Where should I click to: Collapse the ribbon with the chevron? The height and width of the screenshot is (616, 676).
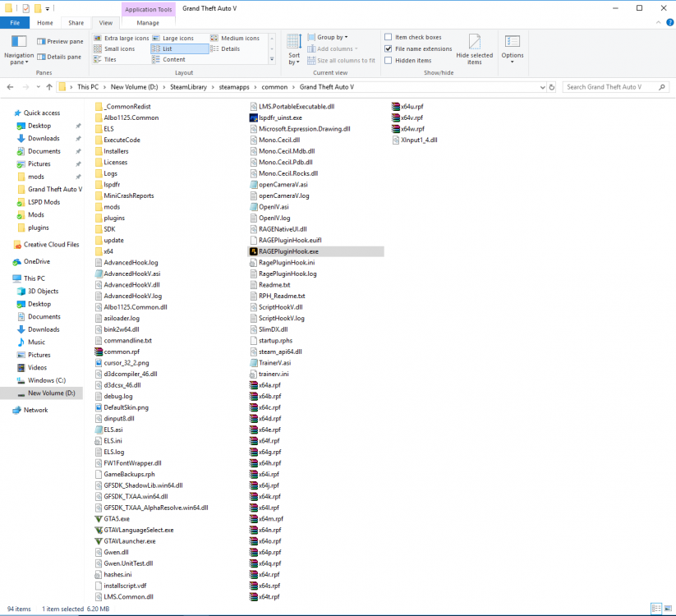[658, 22]
